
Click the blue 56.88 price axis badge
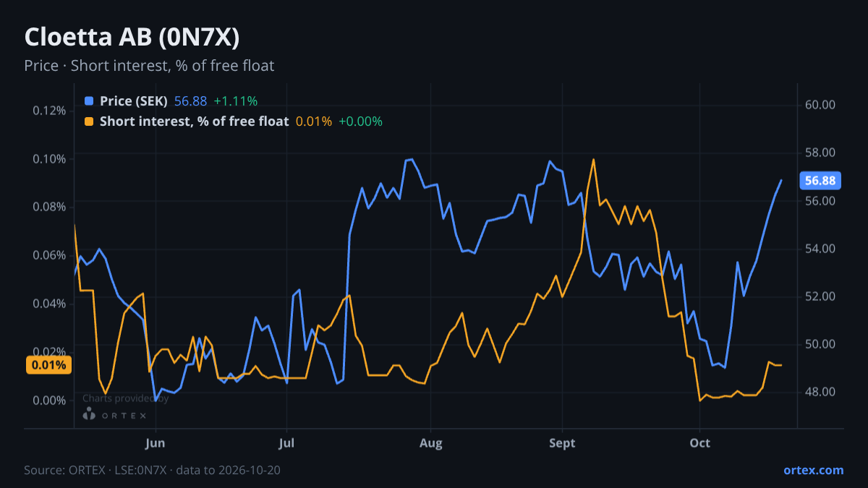(x=819, y=181)
